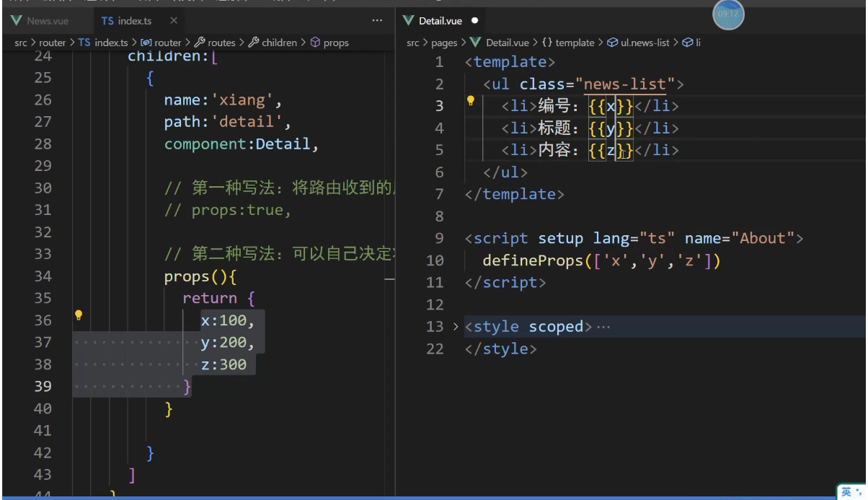Click 'children:[' on line 24
The width and height of the screenshot is (868, 500).
coord(173,56)
